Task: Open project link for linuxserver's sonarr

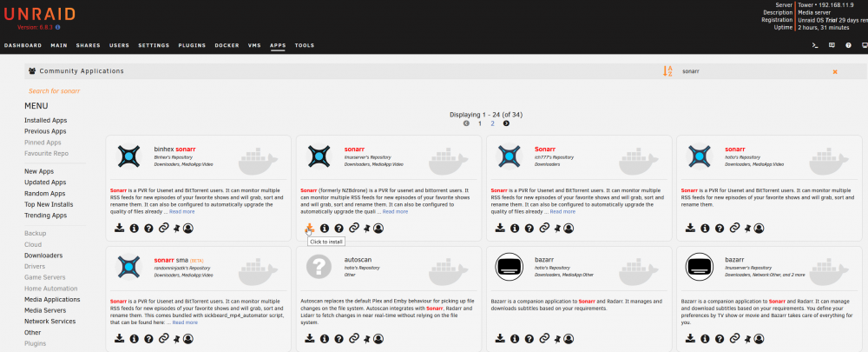Action: point(354,228)
